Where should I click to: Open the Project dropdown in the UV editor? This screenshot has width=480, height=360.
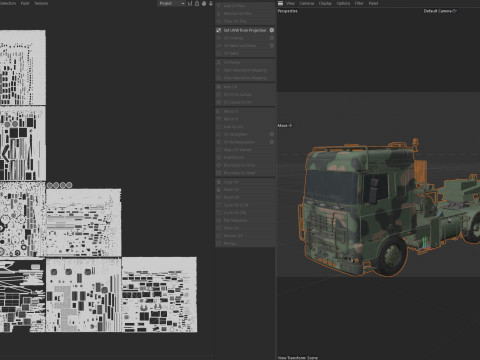tap(171, 3)
